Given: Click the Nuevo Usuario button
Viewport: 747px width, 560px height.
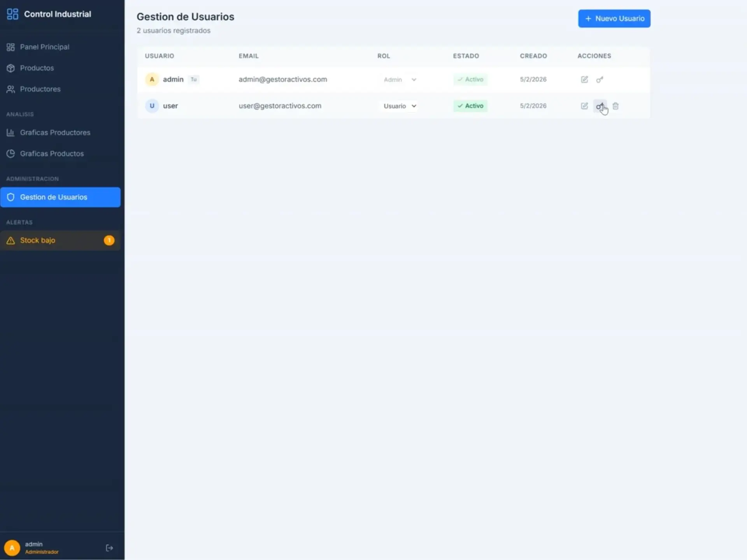Looking at the screenshot, I should [614, 19].
